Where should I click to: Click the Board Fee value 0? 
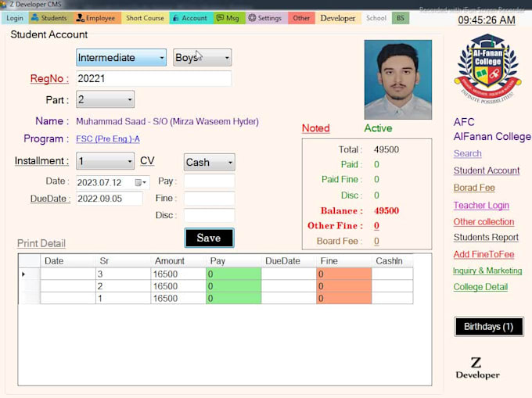[376, 241]
